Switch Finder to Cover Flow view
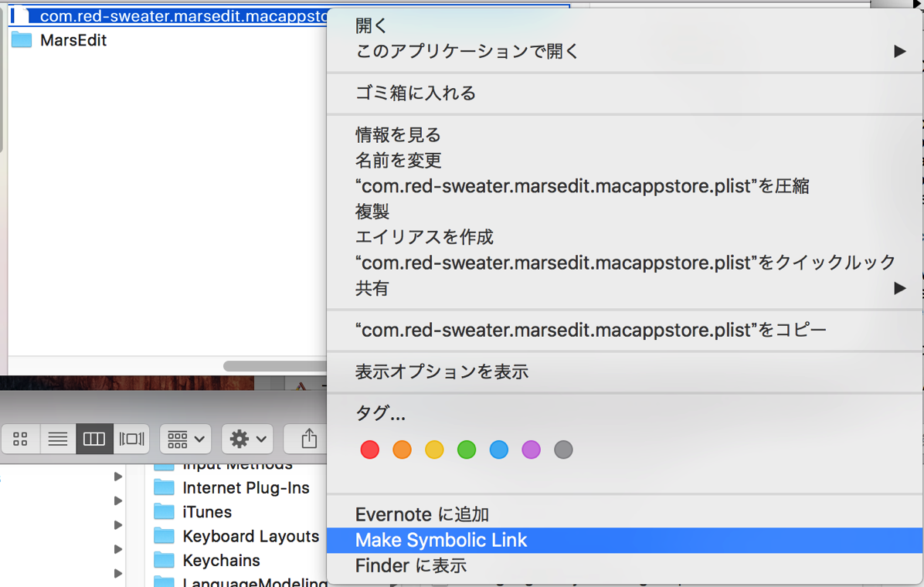The height and width of the screenshot is (587, 924). [x=131, y=439]
